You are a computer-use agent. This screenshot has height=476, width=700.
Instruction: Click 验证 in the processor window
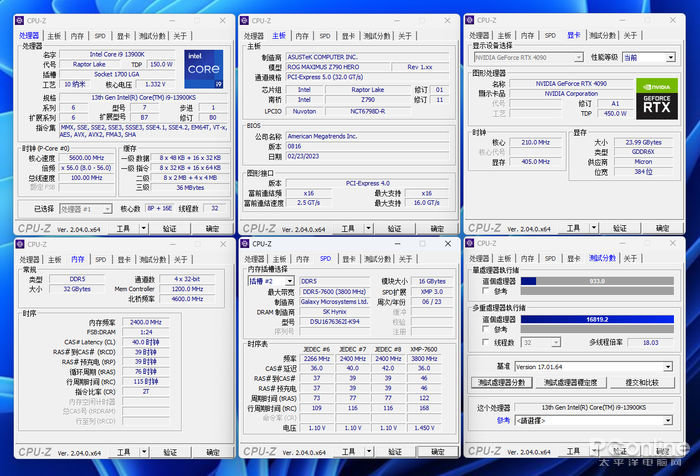pos(170,229)
